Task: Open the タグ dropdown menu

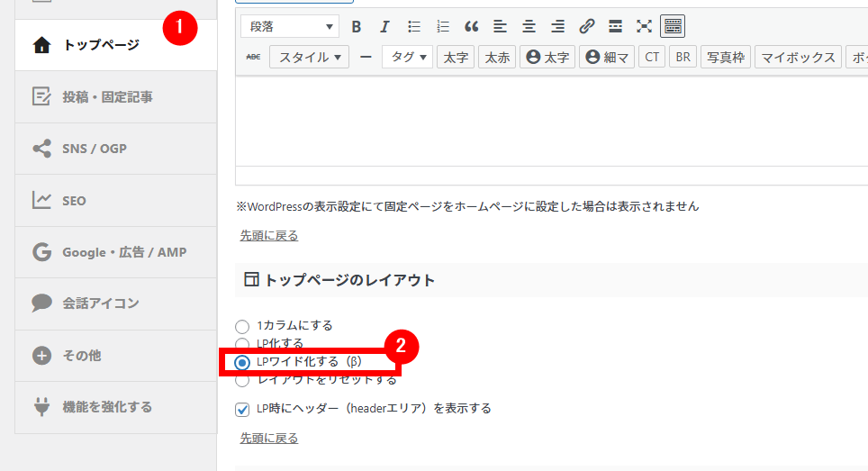Action: tap(407, 58)
